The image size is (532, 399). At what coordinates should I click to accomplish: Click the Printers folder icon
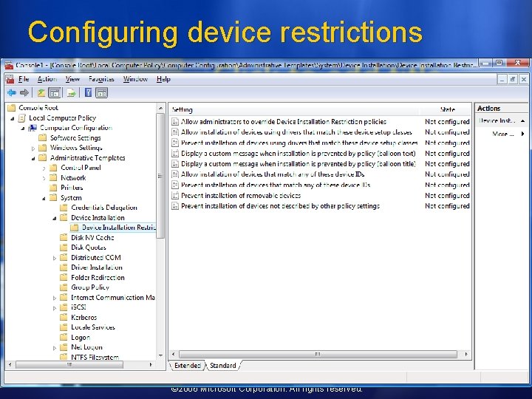point(53,188)
